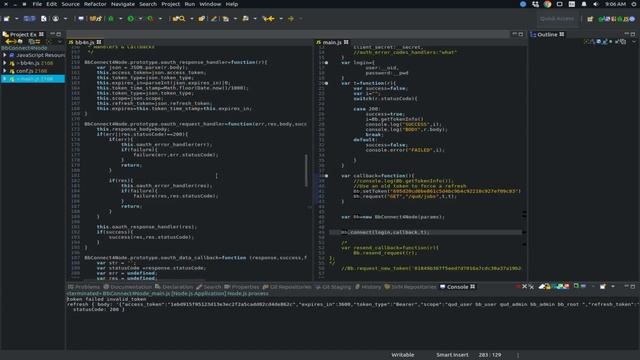640x360 pixels.
Task: Open the Debug dropdown arrow
Action: (x=120, y=19)
